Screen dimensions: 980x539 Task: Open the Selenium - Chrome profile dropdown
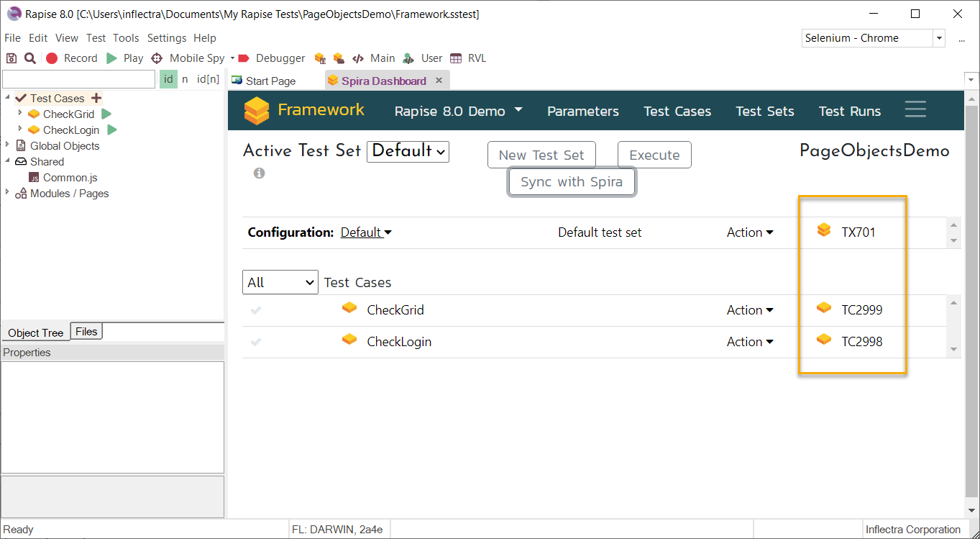[938, 38]
